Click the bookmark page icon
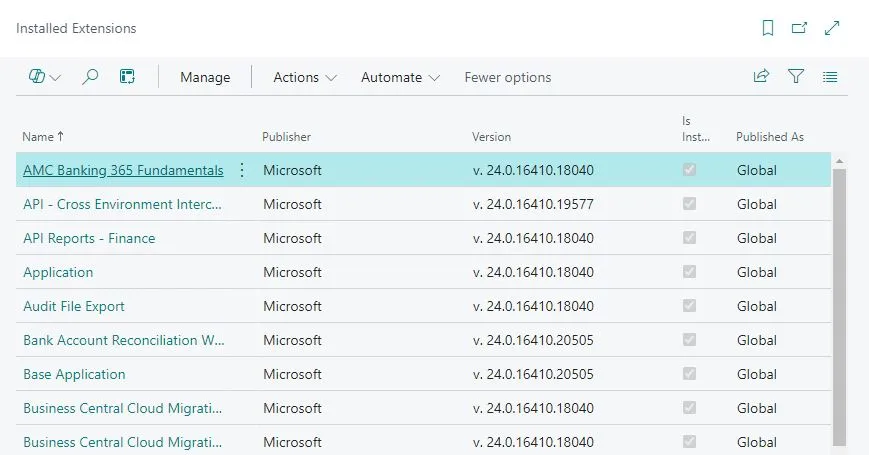This screenshot has height=455, width=869. [768, 28]
